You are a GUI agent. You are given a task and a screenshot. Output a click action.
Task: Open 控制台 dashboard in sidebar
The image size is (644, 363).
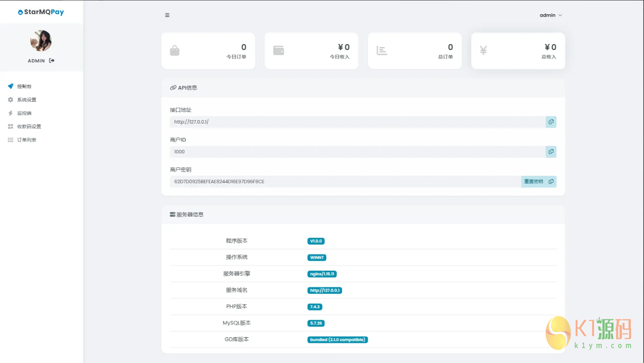24,86
